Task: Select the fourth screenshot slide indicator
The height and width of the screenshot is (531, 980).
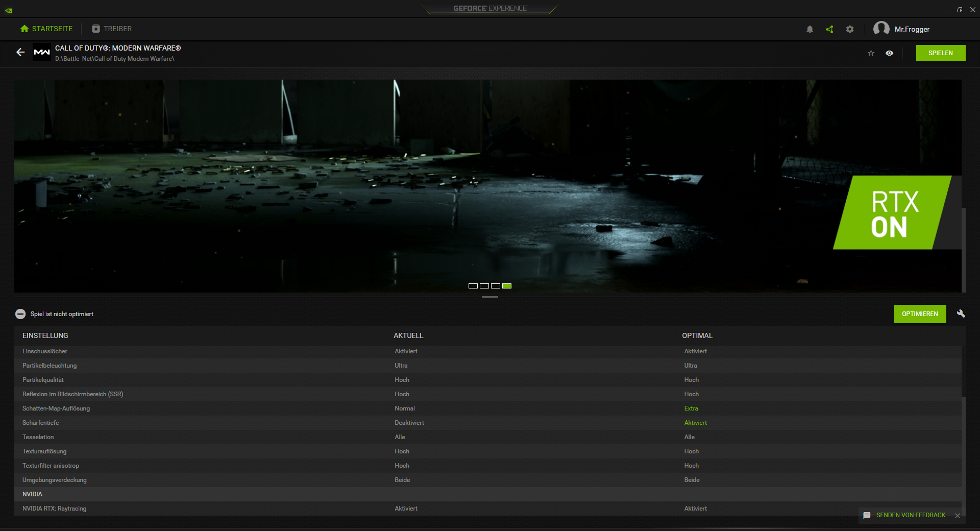Action: [507, 286]
